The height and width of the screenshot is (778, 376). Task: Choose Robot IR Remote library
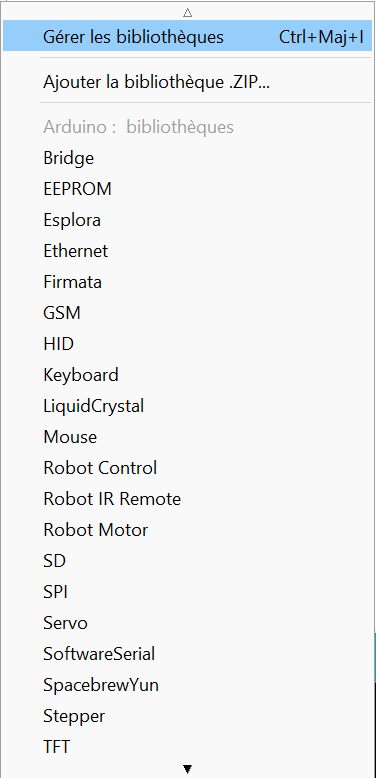point(188,499)
